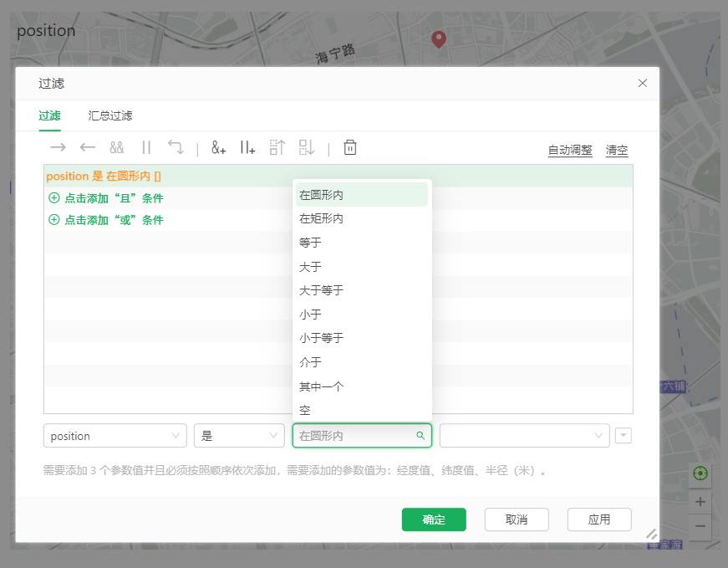Zoom out the map with minus button
This screenshot has width=728, height=568.
[x=700, y=527]
